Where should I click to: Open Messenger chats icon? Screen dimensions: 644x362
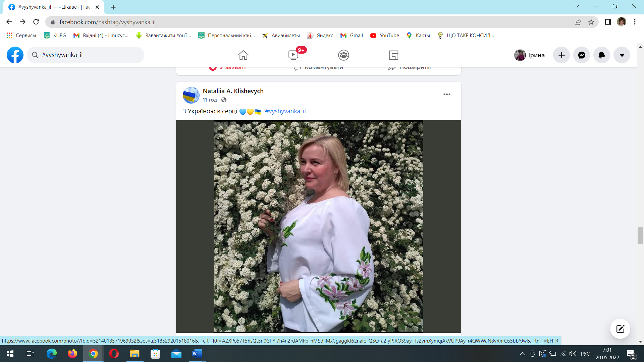(582, 55)
